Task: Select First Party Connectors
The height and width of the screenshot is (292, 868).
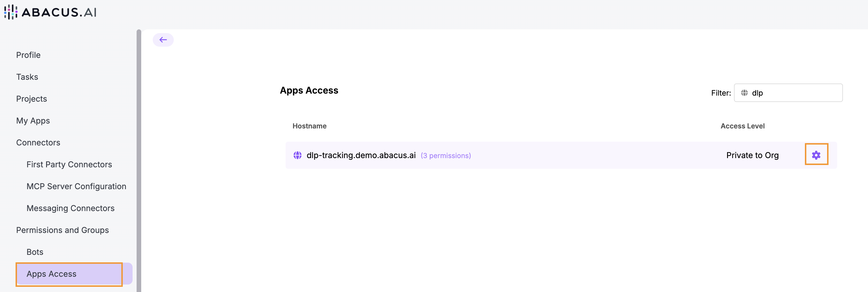Action: (x=69, y=164)
